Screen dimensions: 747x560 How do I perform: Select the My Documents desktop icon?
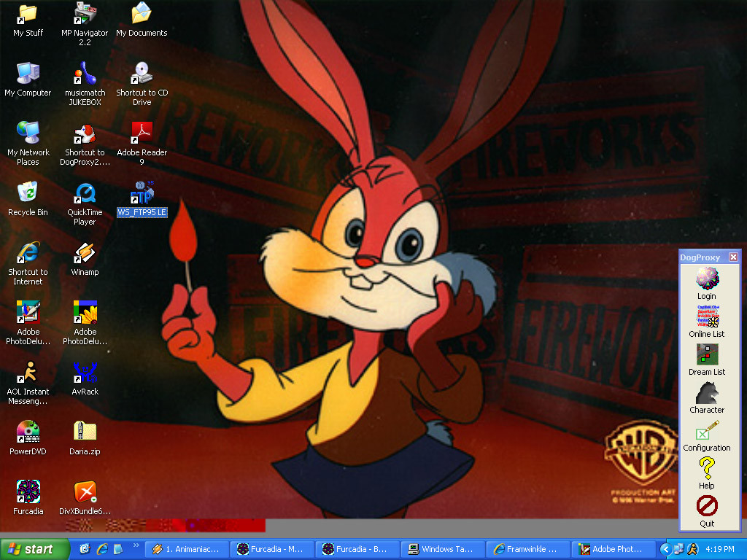[142, 20]
